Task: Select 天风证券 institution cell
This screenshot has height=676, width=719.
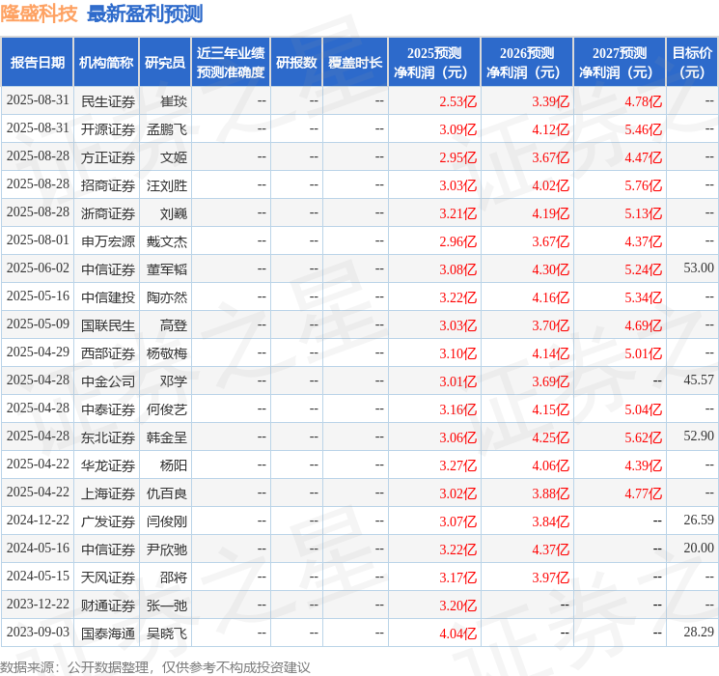Action: click(108, 577)
